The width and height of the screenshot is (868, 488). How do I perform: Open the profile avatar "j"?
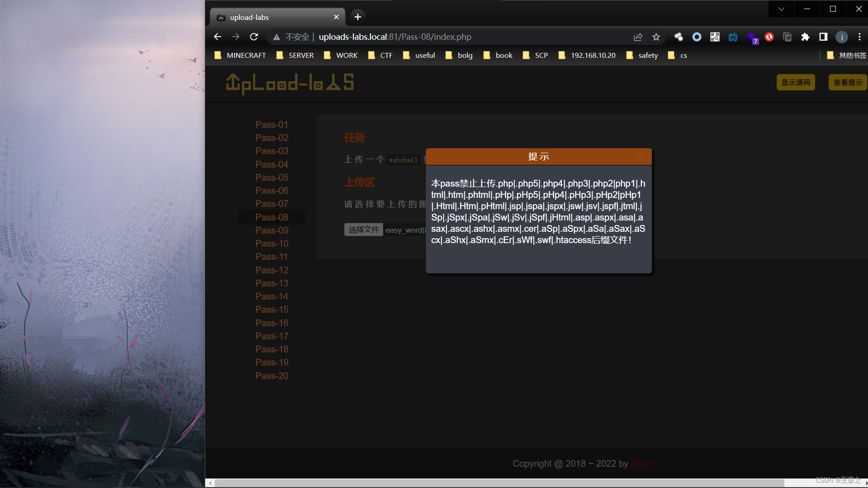[x=841, y=37]
